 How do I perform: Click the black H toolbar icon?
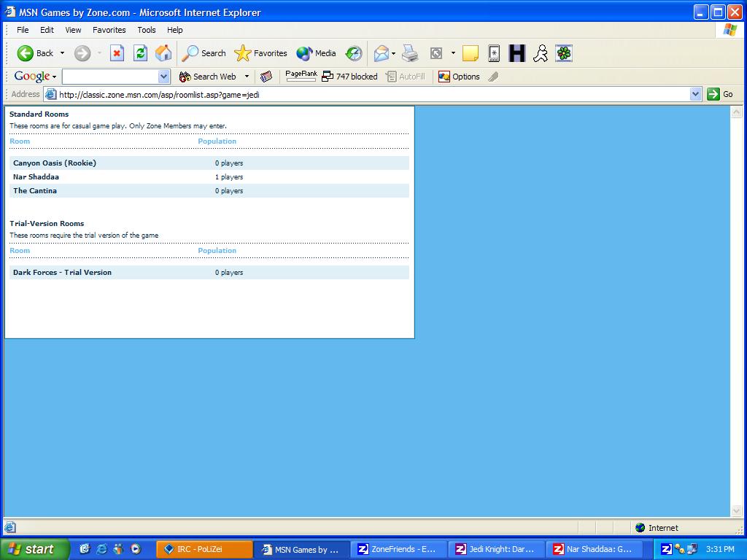(517, 53)
